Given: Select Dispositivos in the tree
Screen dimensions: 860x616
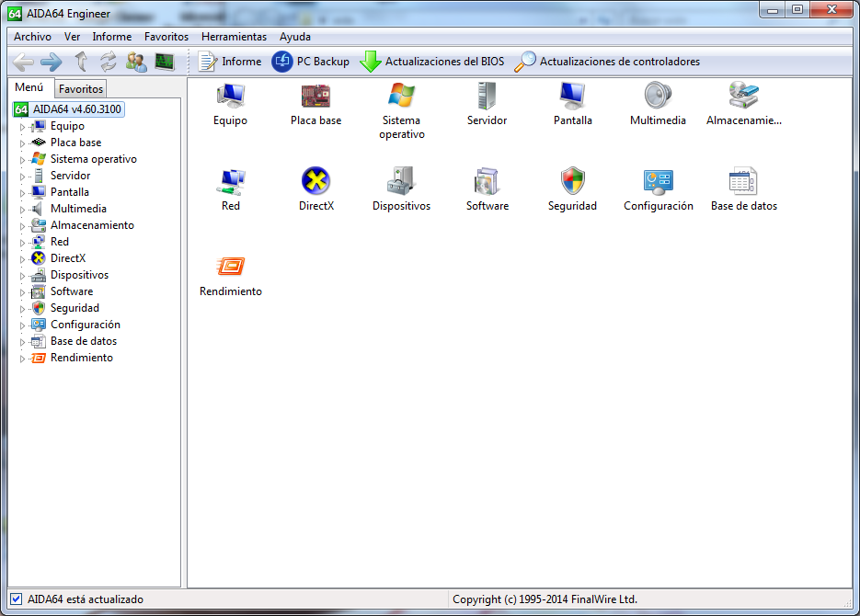Looking at the screenshot, I should [x=79, y=275].
